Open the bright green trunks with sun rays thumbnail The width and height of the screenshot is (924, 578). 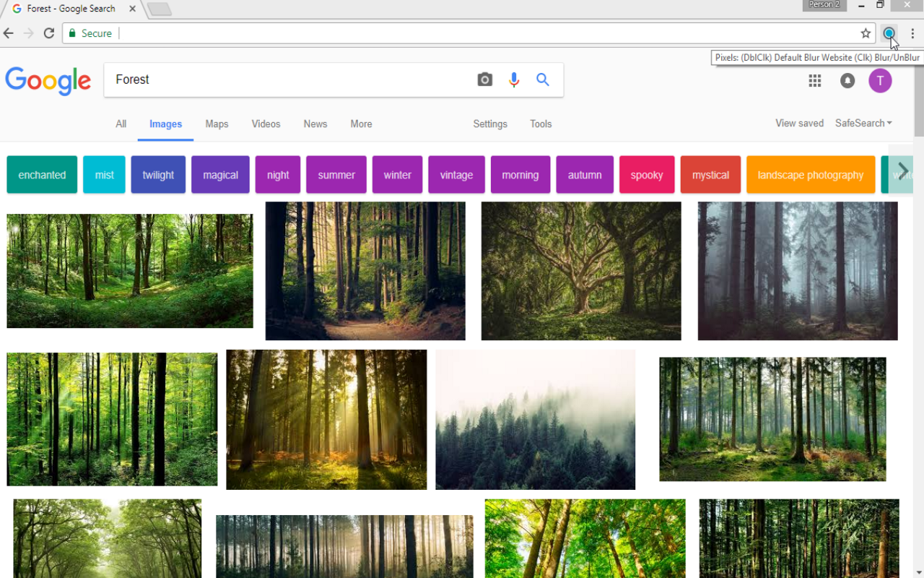pyautogui.click(x=112, y=419)
